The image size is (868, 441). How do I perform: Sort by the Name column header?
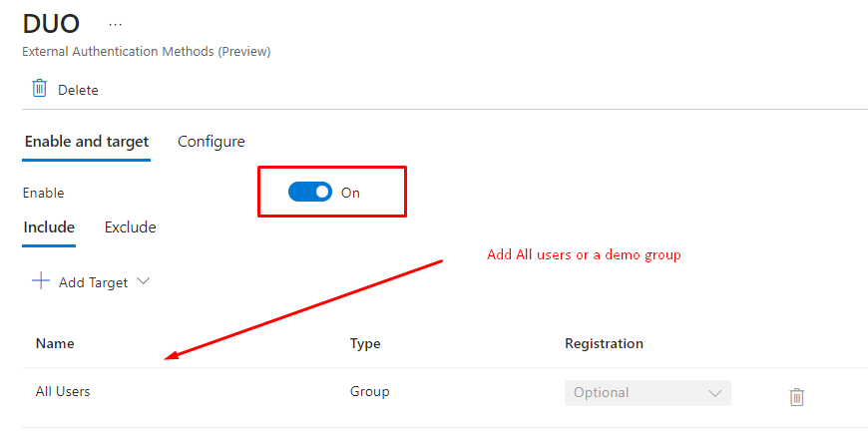click(55, 343)
